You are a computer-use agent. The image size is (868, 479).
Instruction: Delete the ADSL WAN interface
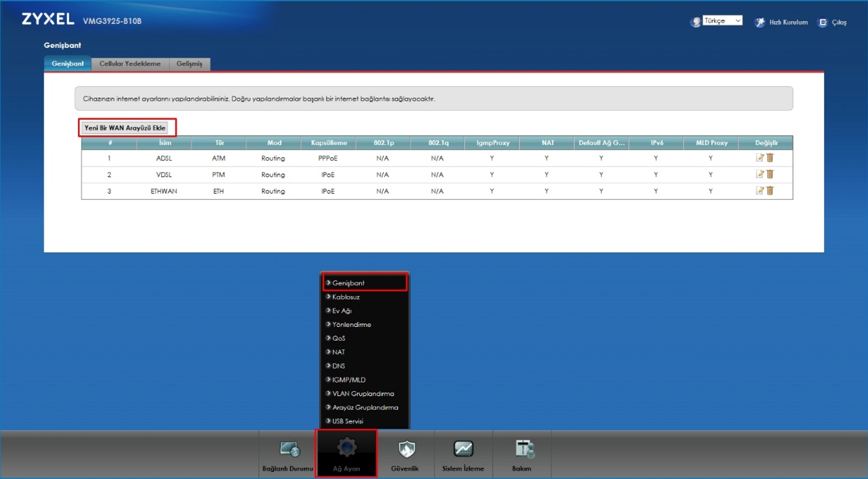tap(770, 158)
